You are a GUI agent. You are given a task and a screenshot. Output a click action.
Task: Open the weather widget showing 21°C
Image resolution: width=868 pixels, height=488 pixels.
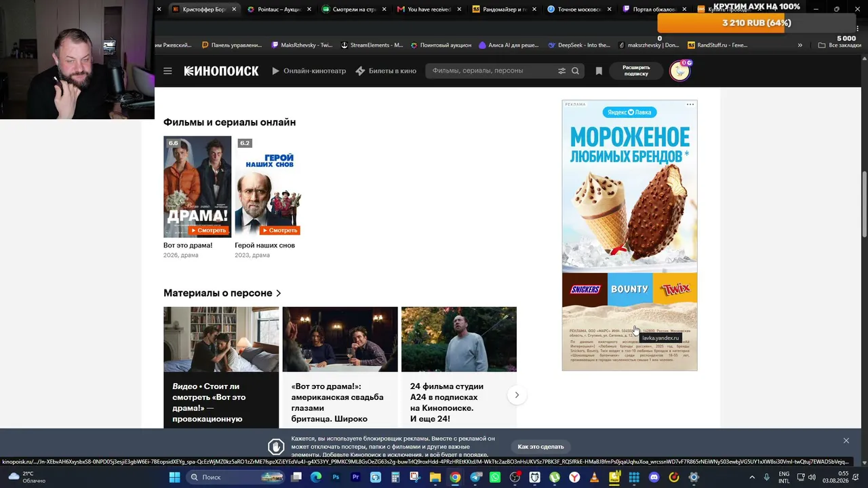tap(26, 477)
